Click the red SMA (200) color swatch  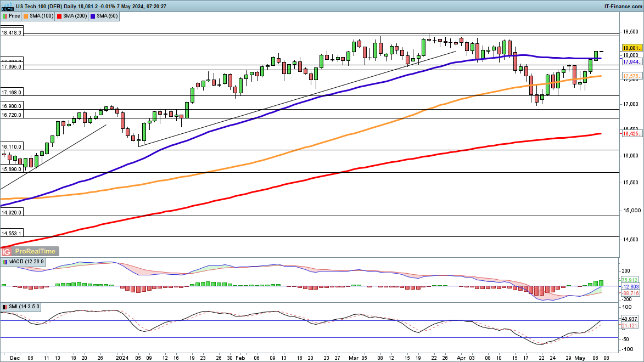click(x=59, y=16)
